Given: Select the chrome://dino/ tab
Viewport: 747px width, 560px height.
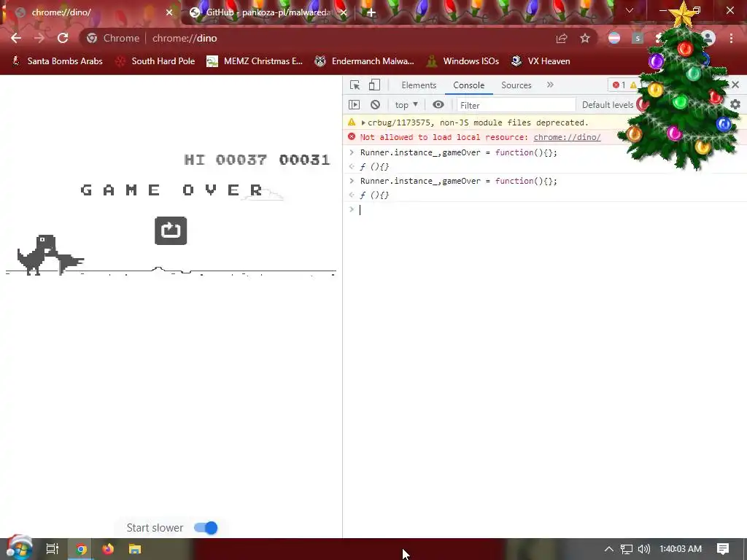Looking at the screenshot, I should coord(90,12).
